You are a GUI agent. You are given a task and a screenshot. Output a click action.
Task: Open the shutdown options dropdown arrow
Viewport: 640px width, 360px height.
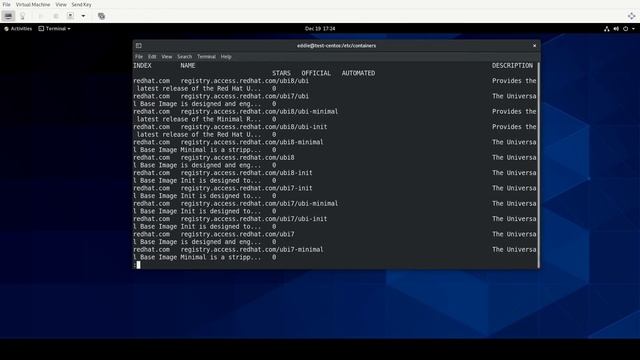point(83,16)
